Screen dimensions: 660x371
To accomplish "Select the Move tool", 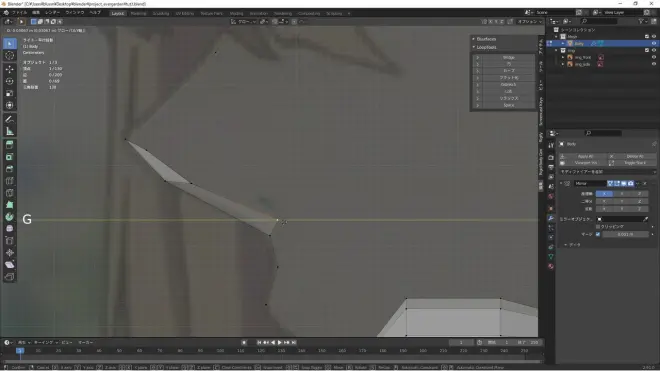I will 10,69.
